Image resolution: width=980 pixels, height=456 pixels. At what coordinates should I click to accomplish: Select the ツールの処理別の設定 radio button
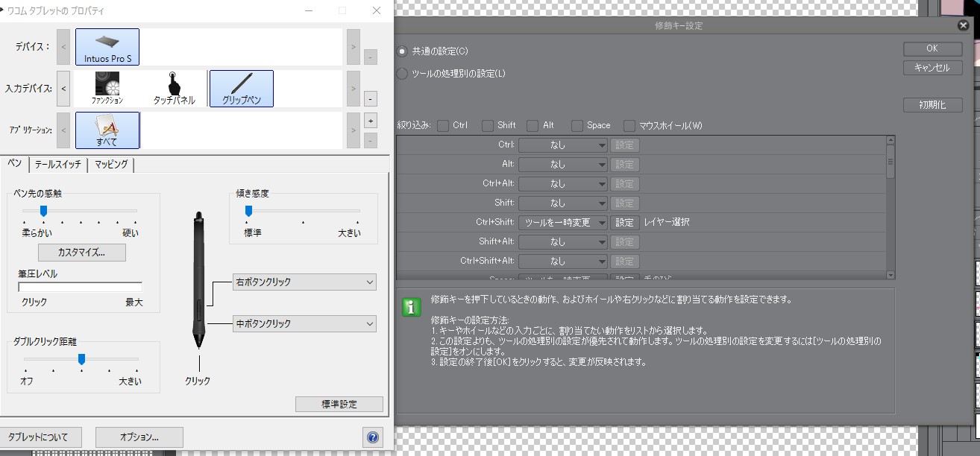pyautogui.click(x=403, y=74)
